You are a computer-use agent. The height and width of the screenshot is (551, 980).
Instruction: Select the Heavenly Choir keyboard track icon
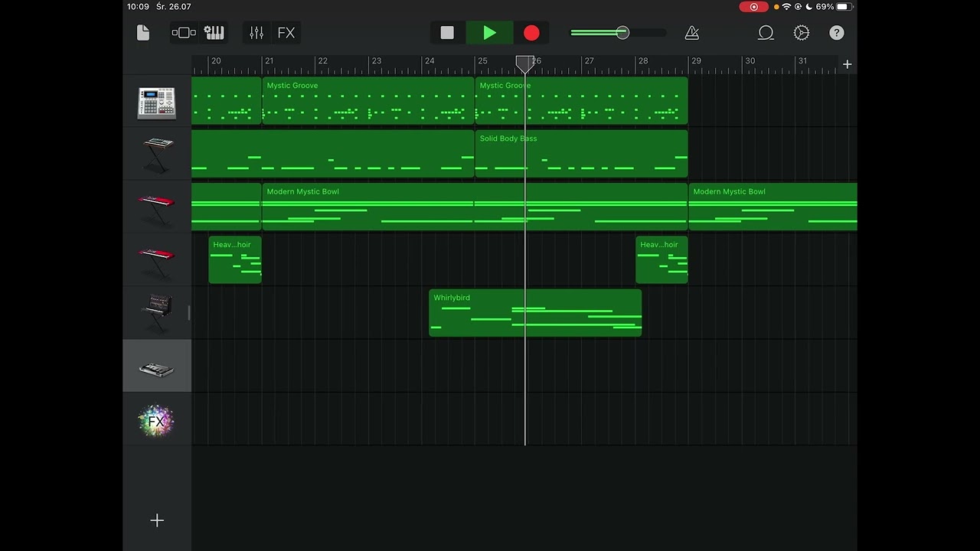[x=157, y=260]
